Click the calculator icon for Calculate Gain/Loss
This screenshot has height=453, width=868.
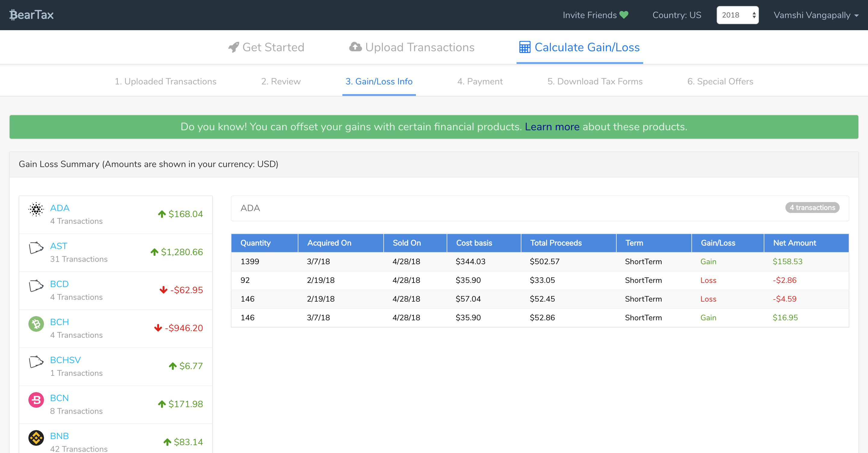[x=524, y=47]
